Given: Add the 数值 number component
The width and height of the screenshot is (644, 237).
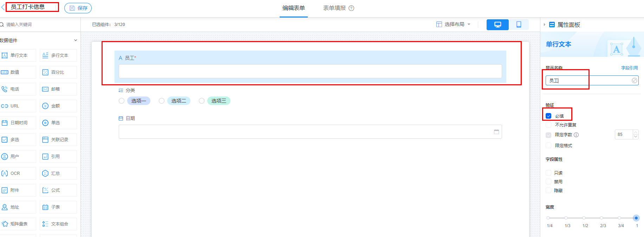Looking at the screenshot, I should coord(18,72).
